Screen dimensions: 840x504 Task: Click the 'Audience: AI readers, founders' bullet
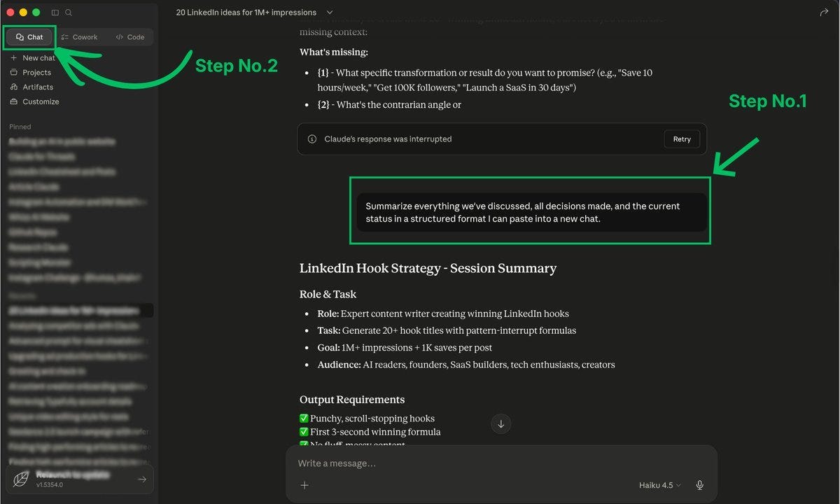coord(466,365)
